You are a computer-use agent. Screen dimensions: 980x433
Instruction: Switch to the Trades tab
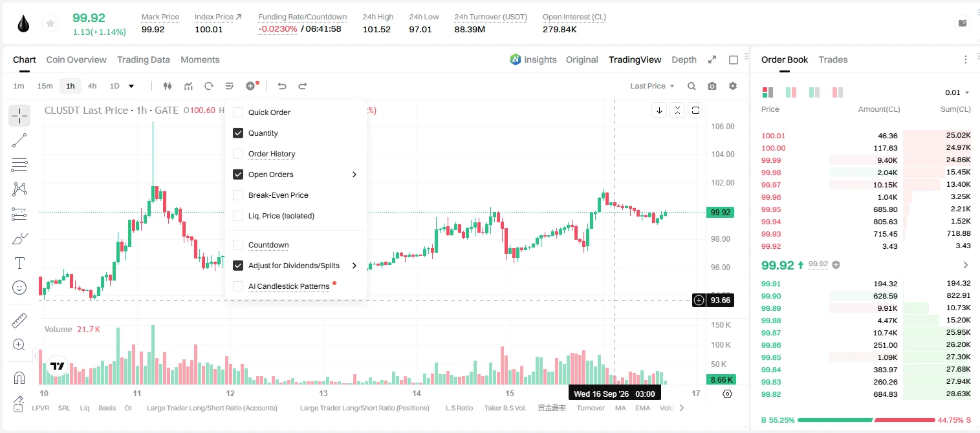[x=833, y=59]
